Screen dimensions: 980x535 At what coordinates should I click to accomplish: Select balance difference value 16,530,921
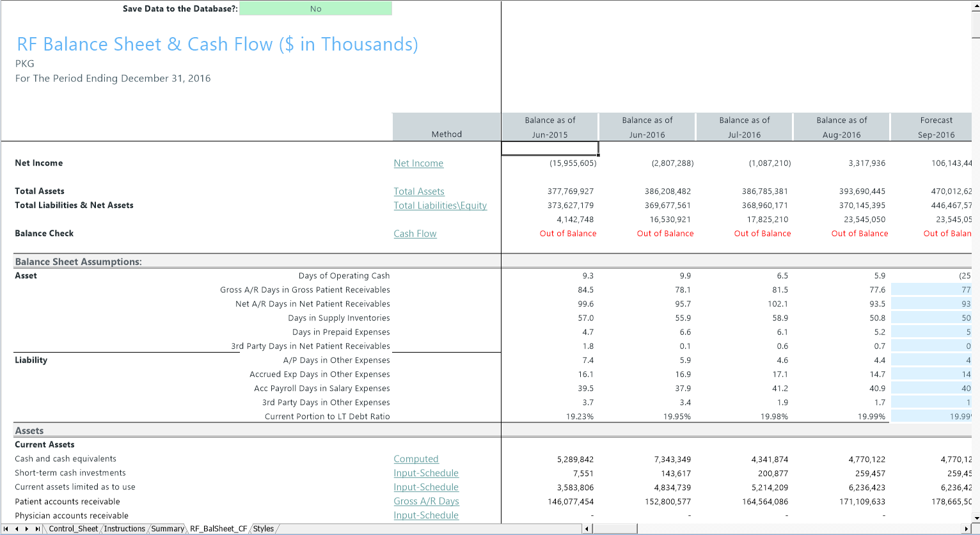[670, 220]
